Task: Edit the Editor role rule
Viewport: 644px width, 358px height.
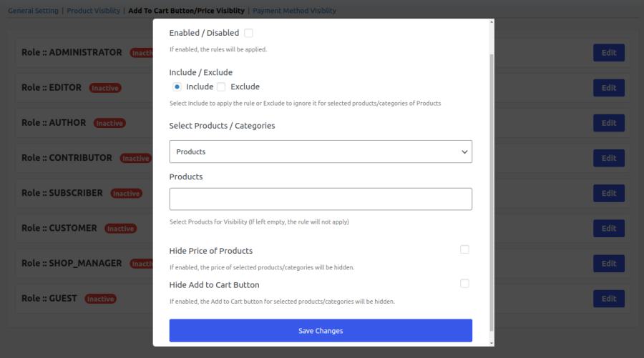Action: [608, 88]
